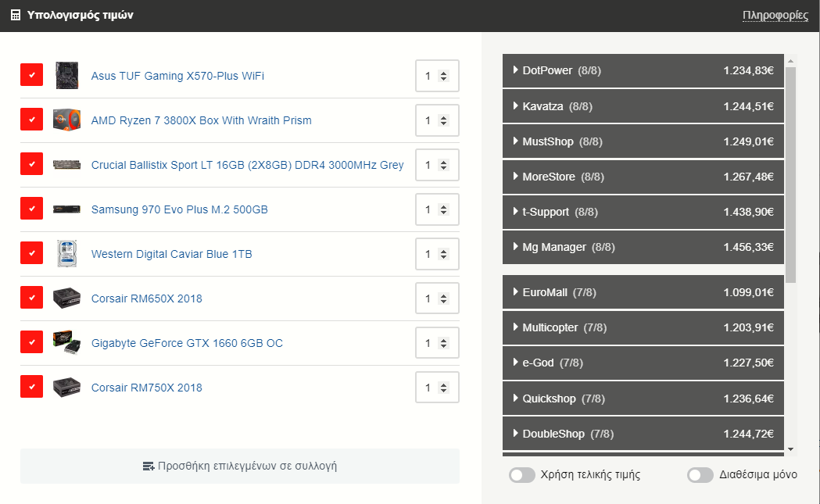Expand the DoubleShop shop row
This screenshot has width=820, height=504.
pyautogui.click(x=643, y=434)
